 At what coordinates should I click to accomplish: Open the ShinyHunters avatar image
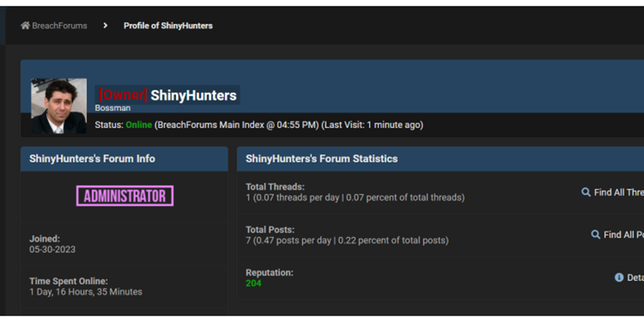tap(59, 106)
